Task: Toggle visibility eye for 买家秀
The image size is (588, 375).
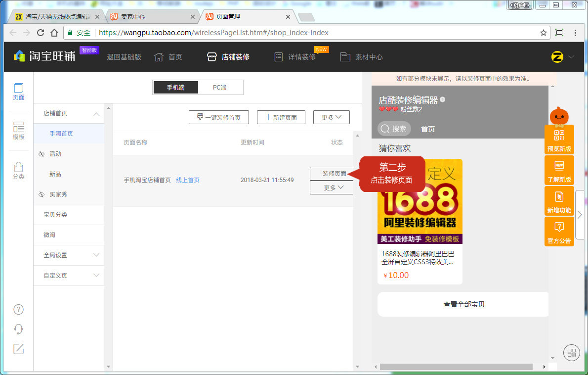Action: (42, 194)
